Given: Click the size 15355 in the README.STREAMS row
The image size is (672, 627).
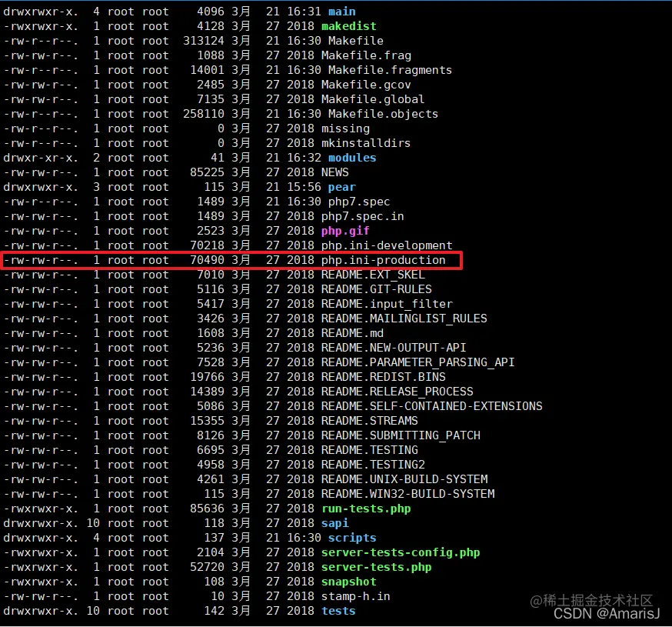Looking at the screenshot, I should tap(207, 421).
